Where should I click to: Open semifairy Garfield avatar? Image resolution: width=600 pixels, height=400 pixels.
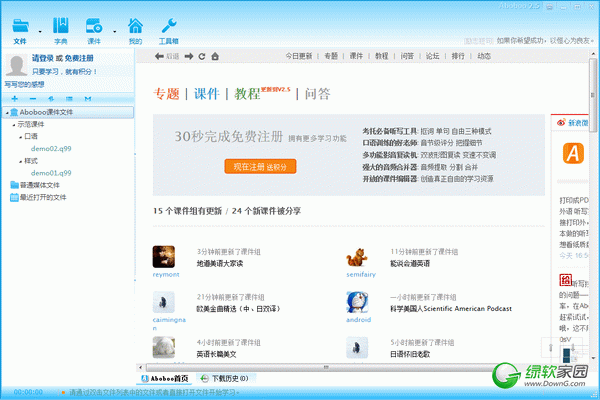click(357, 256)
